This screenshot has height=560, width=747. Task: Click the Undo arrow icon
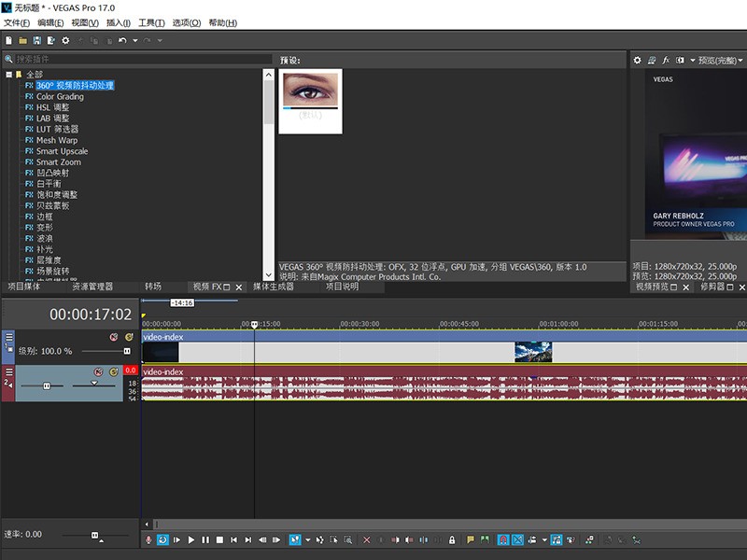[x=122, y=40]
